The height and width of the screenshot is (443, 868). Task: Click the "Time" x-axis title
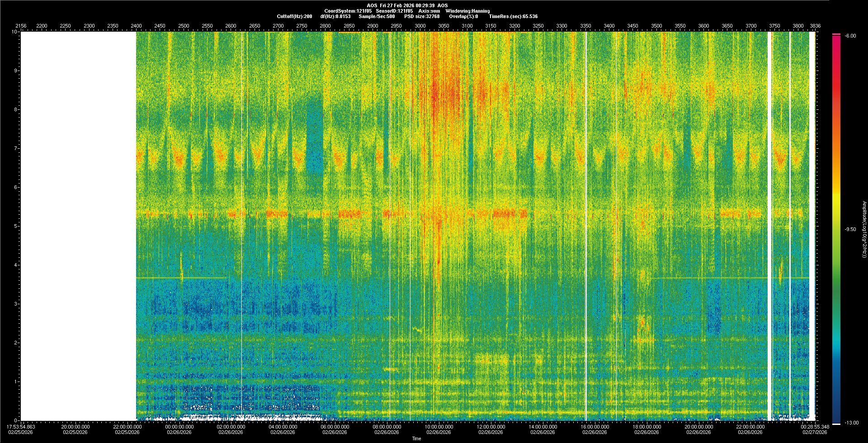click(416, 438)
